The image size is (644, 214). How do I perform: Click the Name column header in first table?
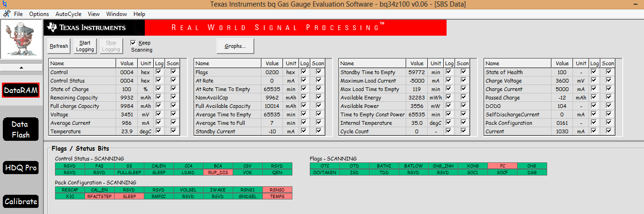(x=83, y=63)
